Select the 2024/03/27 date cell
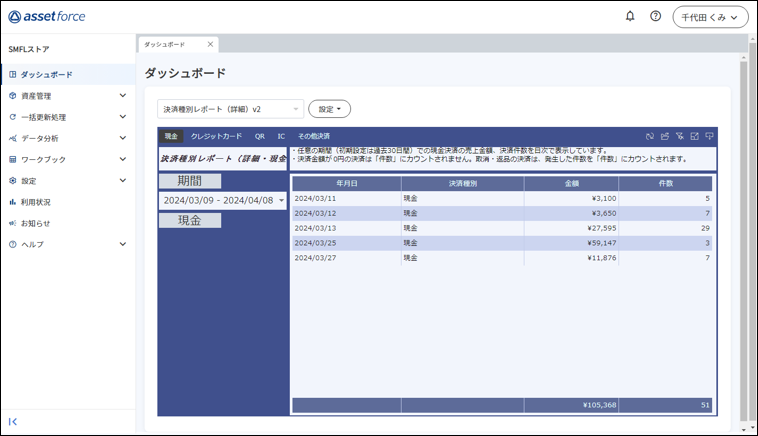758x436 pixels. click(x=347, y=258)
